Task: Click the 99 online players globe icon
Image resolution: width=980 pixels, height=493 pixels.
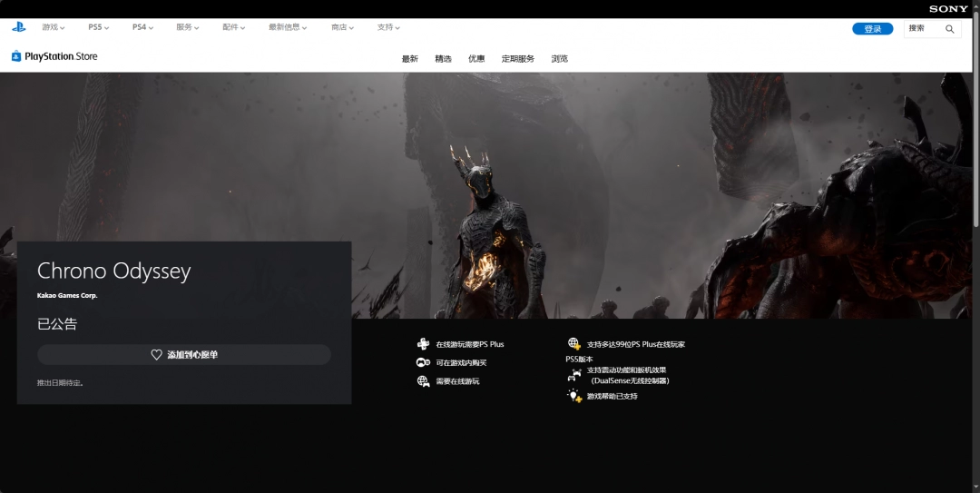Action: pos(574,344)
